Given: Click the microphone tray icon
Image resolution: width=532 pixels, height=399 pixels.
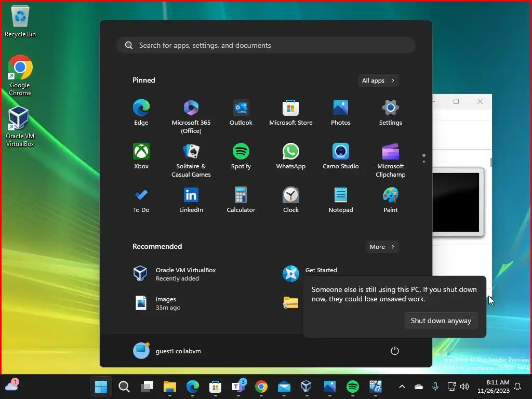Looking at the screenshot, I should click(x=435, y=387).
